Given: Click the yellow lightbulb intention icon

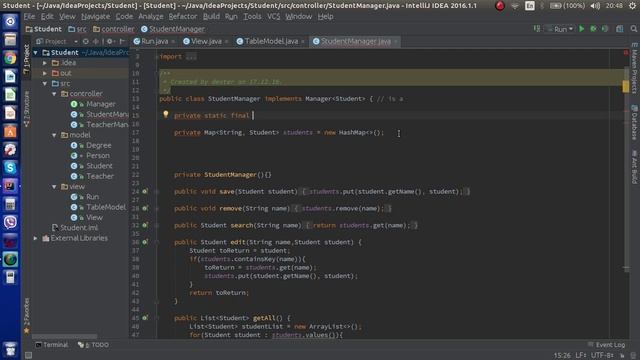Looking at the screenshot, I should 166,114.
